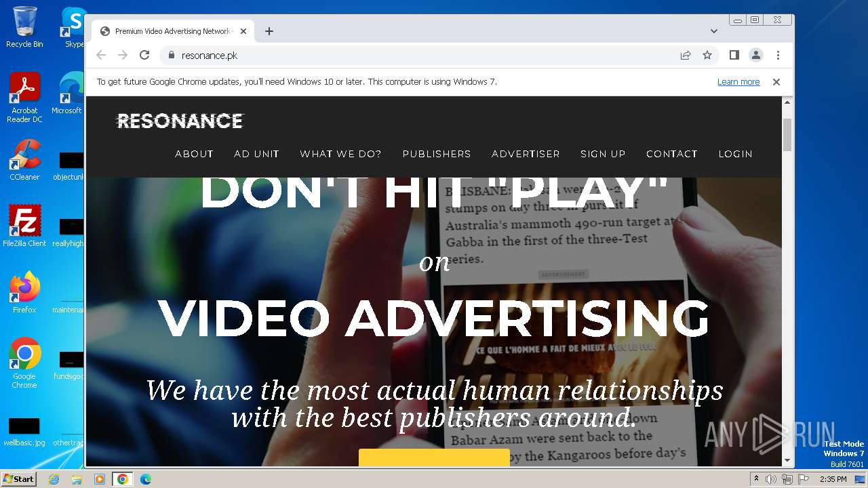Open WHAT WE DO? menu item
868x488 pixels.
[341, 154]
